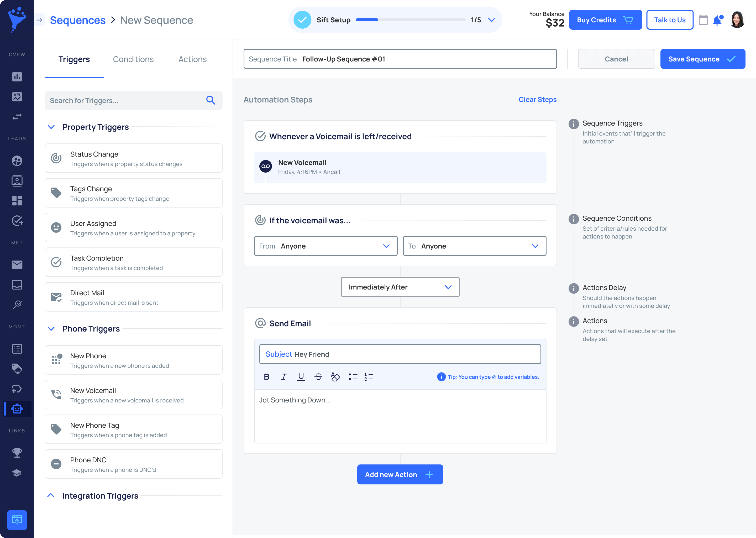The height and width of the screenshot is (538, 756).
Task: Expand the Integration Triggers section
Action: coord(51,496)
